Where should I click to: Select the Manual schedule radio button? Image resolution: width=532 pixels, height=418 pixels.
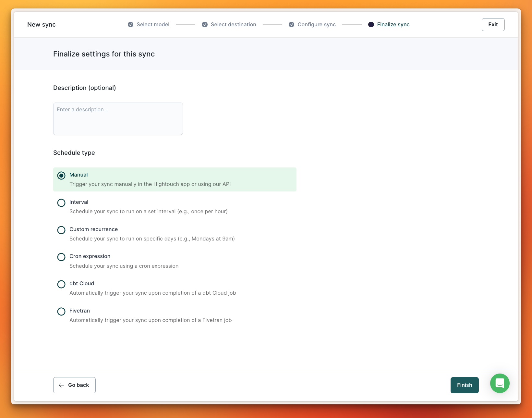tap(61, 176)
